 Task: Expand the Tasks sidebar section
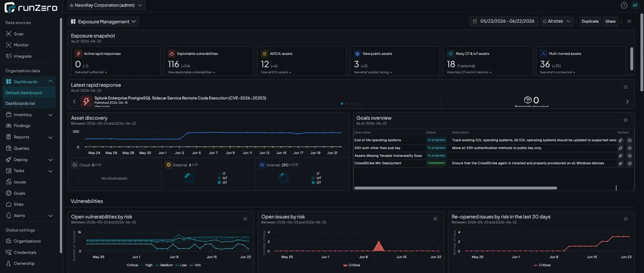click(x=50, y=171)
